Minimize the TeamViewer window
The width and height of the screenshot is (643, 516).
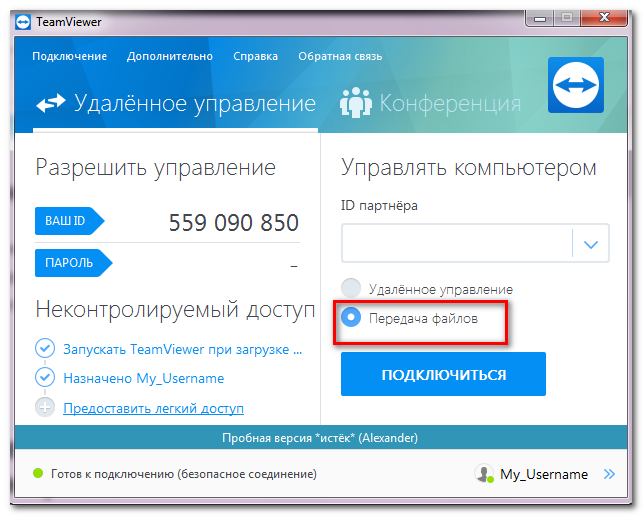tap(540, 18)
